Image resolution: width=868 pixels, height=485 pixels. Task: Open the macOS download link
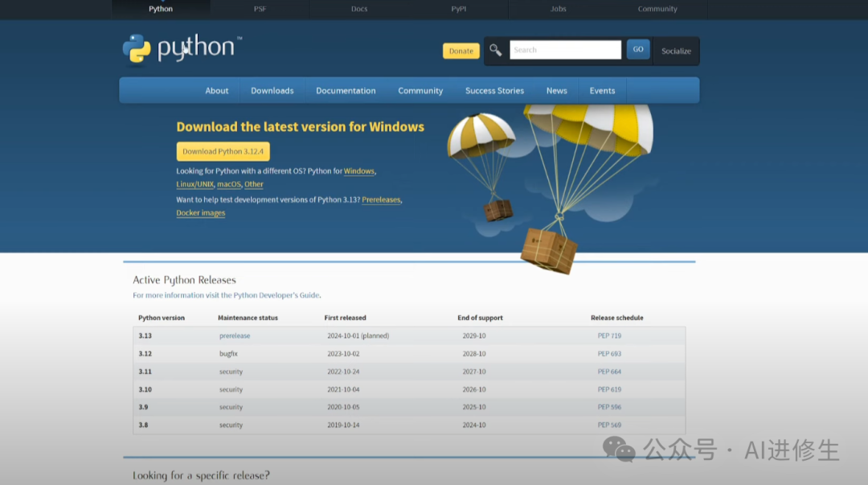(228, 184)
